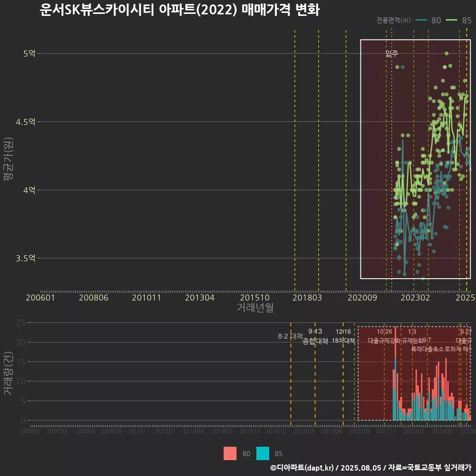Click 201612 on the volume chart's date axis
The image size is (476, 476).
click(276, 431)
